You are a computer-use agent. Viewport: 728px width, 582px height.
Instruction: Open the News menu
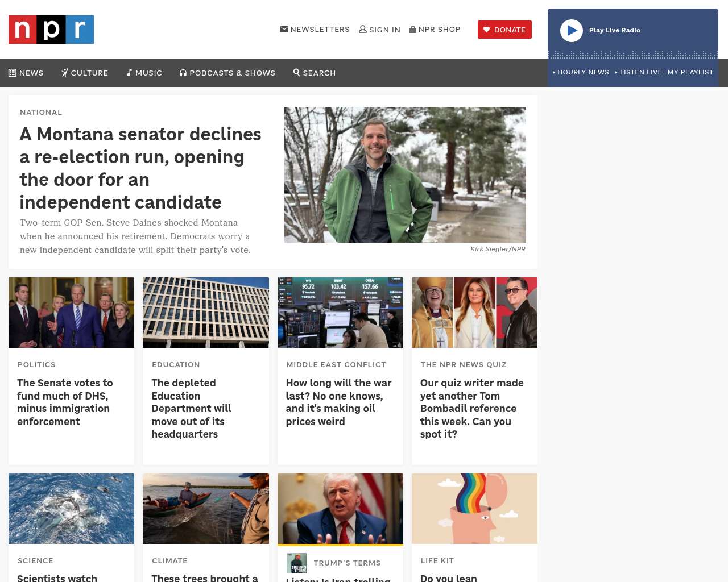tap(26, 73)
